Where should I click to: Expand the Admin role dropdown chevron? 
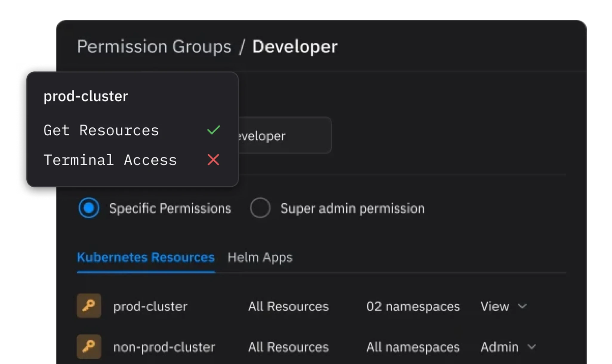tap(532, 347)
